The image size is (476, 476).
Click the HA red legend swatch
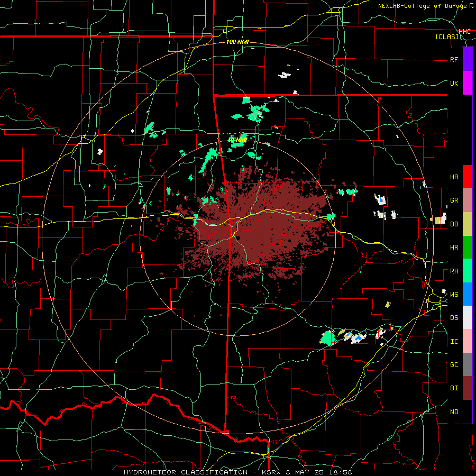[467, 177]
